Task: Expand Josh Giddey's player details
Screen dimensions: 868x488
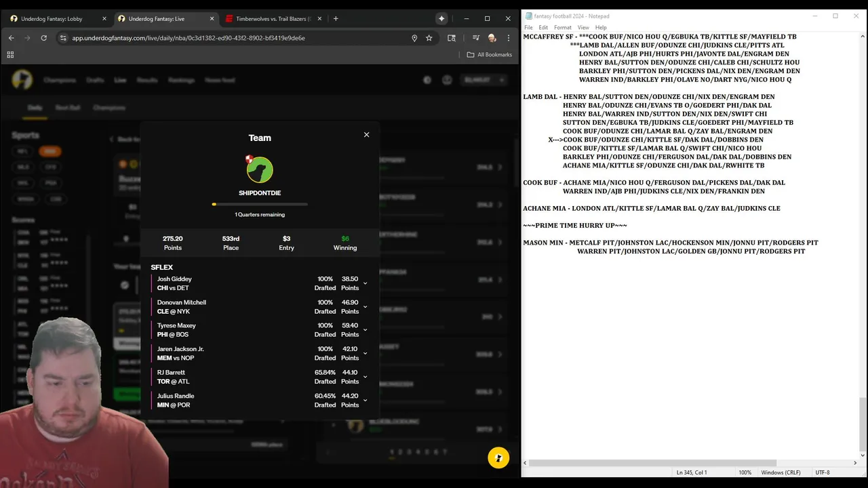Action: click(365, 283)
